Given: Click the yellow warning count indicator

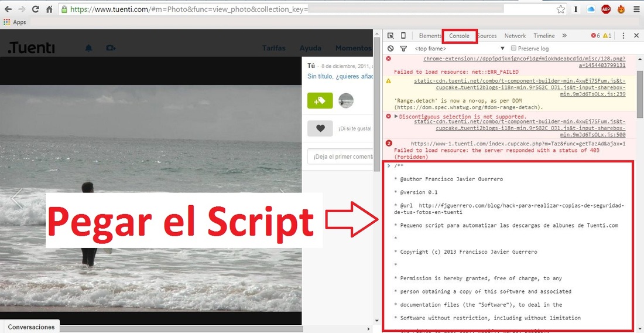Looking at the screenshot, I should point(607,36).
